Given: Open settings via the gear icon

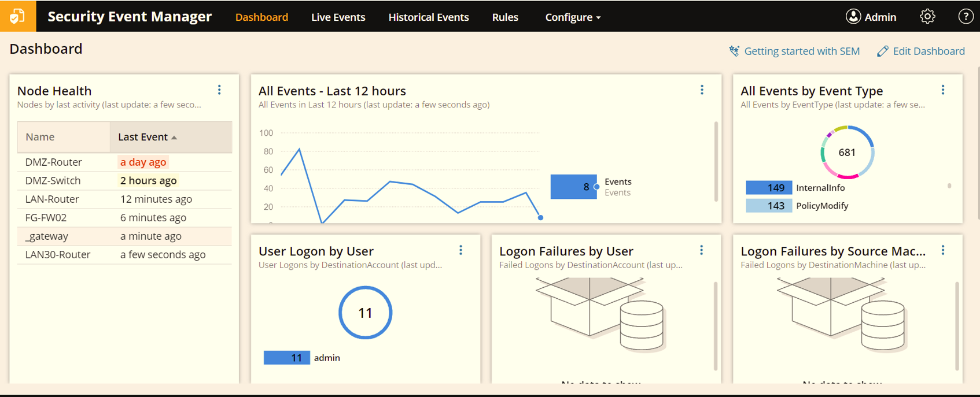Looking at the screenshot, I should [x=927, y=17].
